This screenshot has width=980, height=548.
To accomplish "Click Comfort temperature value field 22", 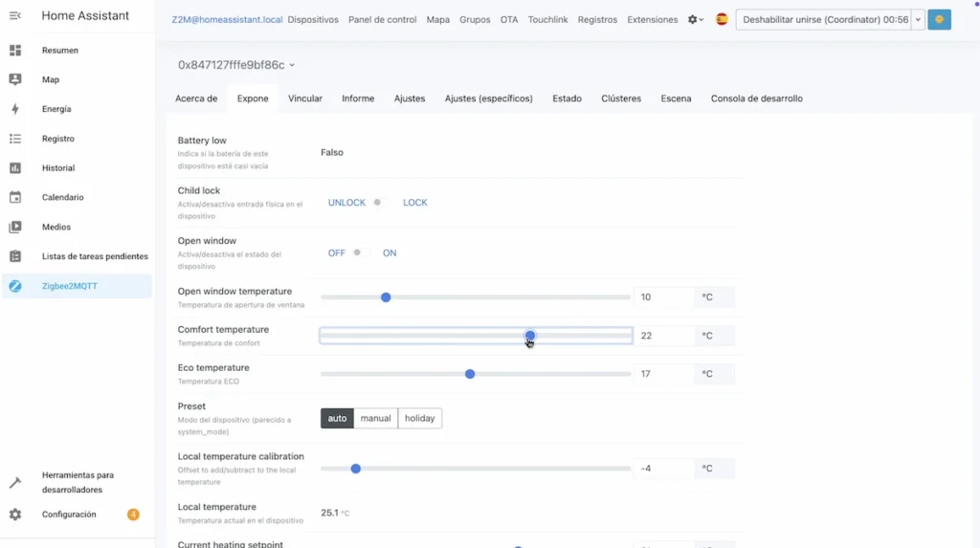I will 663,336.
